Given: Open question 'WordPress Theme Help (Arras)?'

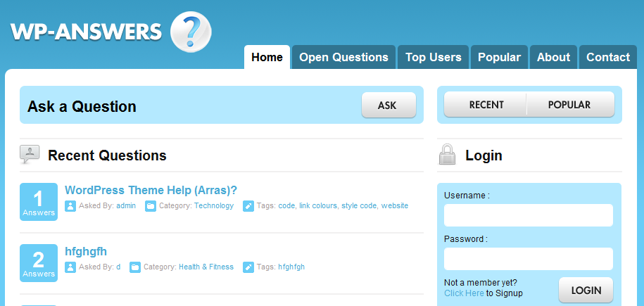Looking at the screenshot, I should coord(151,190).
